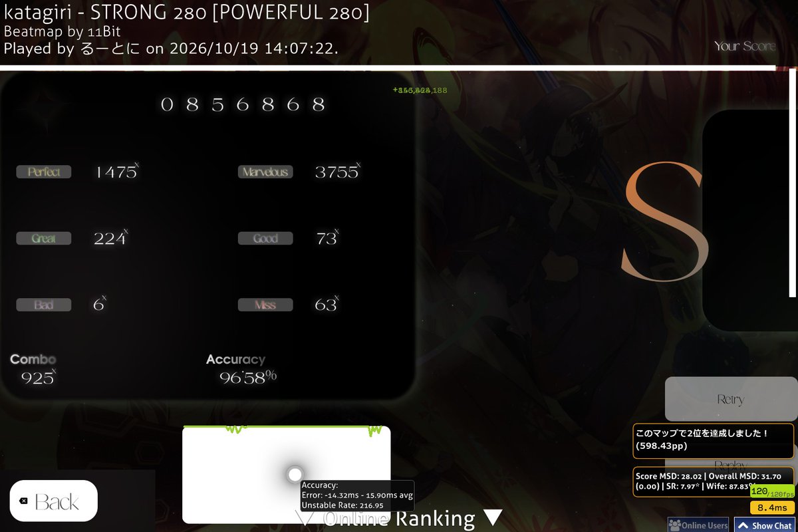Click the Combo heading
This screenshot has height=532, width=798.
coord(33,359)
